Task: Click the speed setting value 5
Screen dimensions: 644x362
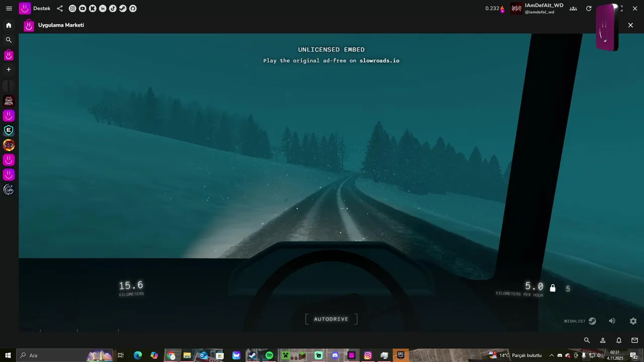Action: coord(568,289)
